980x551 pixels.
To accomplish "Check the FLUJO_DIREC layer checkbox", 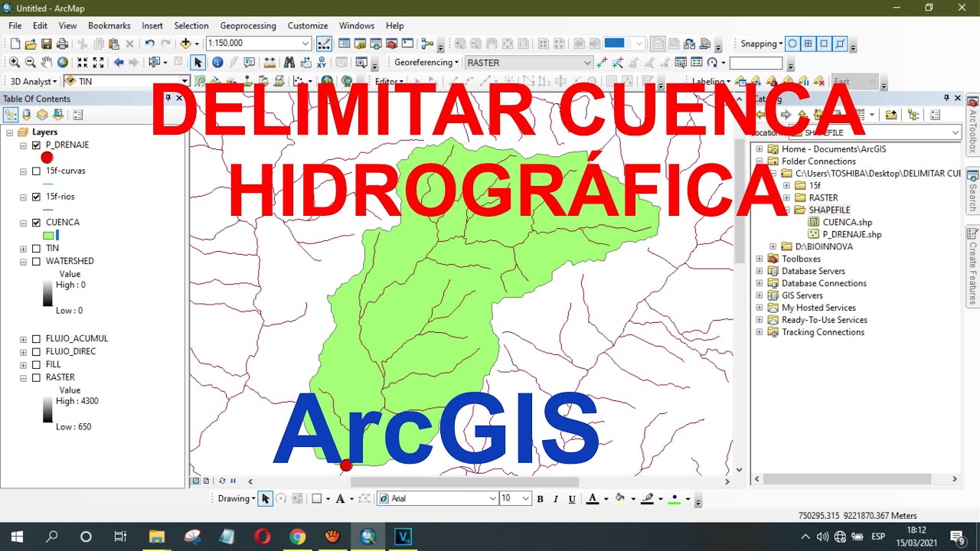I will (36, 352).
